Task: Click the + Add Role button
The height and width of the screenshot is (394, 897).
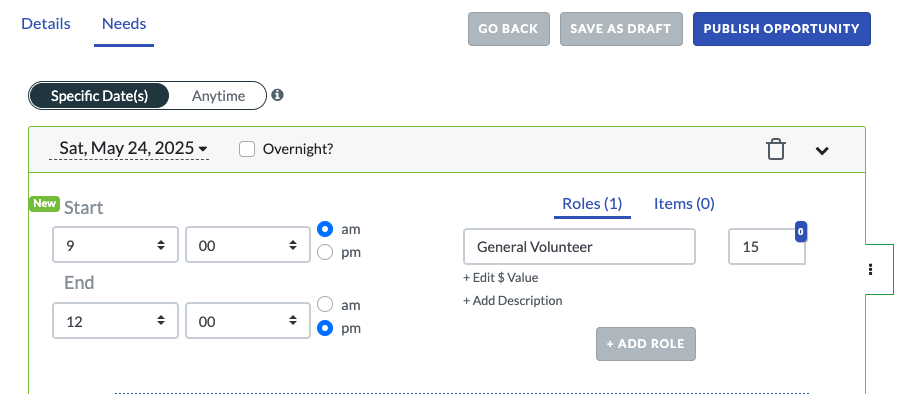Action: (646, 344)
